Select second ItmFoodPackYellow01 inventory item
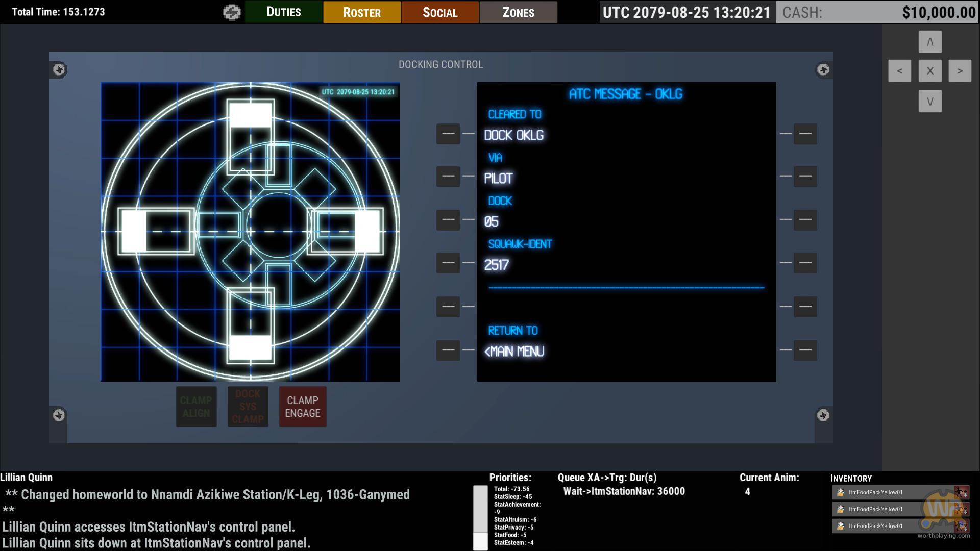Viewport: 980px width, 551px height. click(x=875, y=509)
